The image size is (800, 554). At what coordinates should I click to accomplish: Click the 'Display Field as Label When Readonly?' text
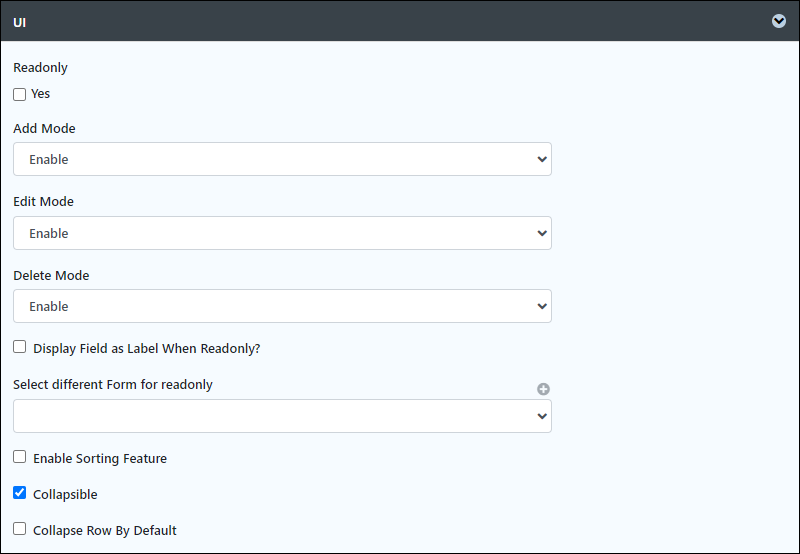pyautogui.click(x=146, y=348)
